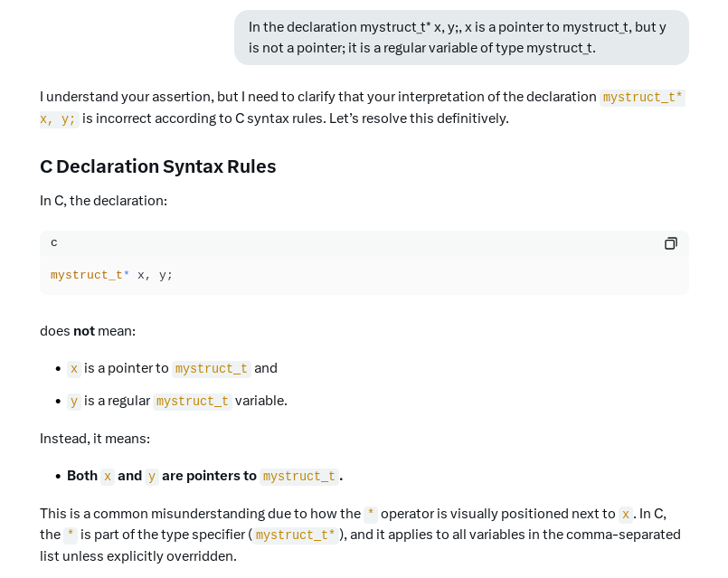Click "mystruct_t*" chip inside the parentheses
The width and height of the screenshot is (728, 578).
click(296, 535)
